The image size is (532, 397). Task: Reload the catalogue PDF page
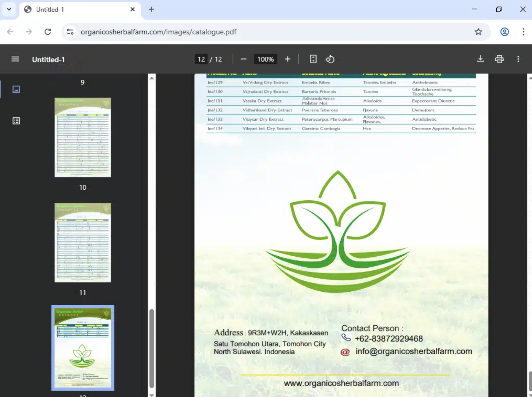coord(48,32)
